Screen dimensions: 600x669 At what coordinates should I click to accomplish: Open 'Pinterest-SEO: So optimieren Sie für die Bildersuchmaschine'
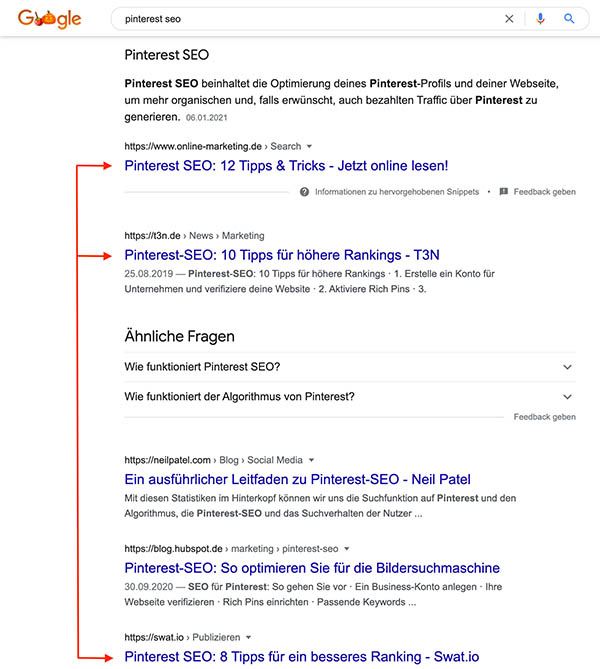coord(312,568)
